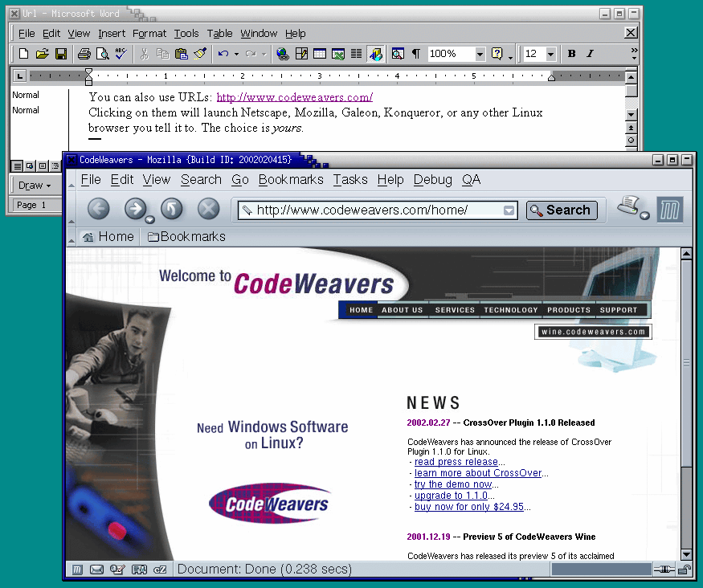Open Mail via the envelope status bar icon

coord(97,570)
